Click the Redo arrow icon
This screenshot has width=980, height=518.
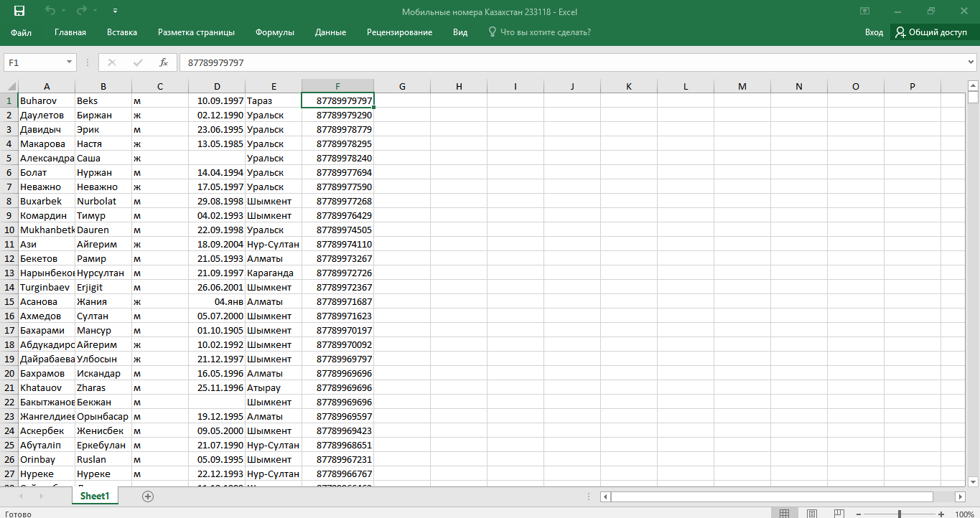(82, 11)
